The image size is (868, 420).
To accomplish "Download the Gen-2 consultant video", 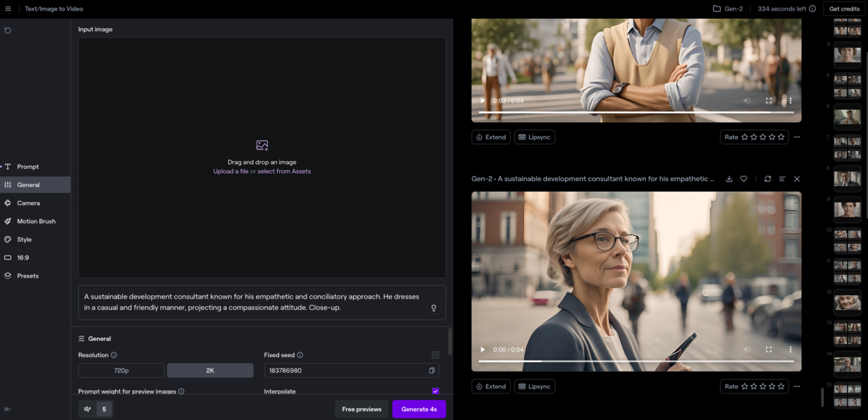I will 729,179.
